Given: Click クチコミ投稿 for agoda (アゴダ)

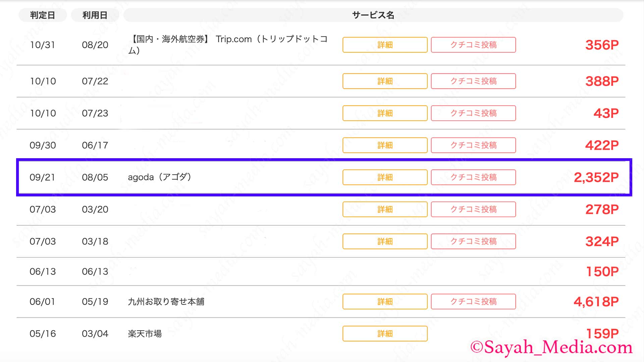Looking at the screenshot, I should coord(473,177).
